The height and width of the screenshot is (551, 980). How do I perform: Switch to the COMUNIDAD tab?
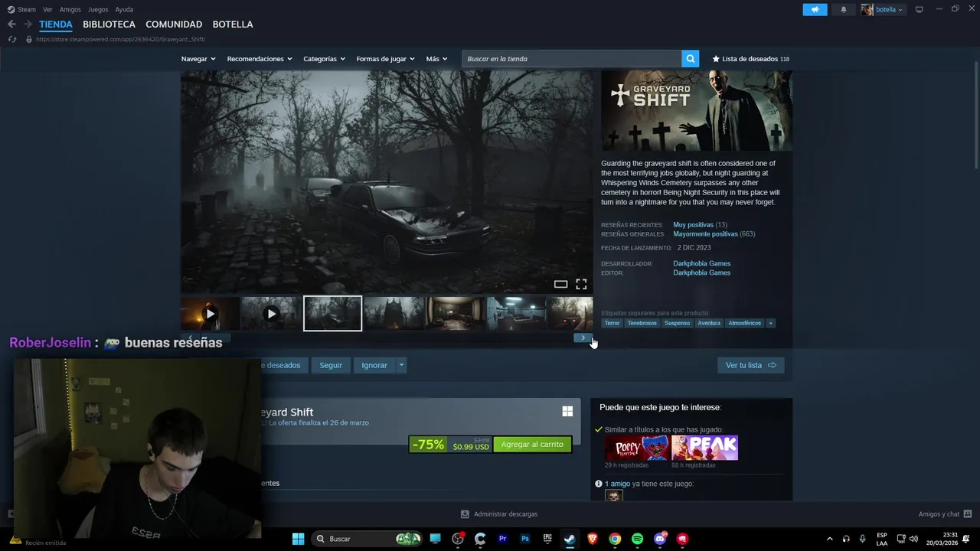pyautogui.click(x=174, y=24)
